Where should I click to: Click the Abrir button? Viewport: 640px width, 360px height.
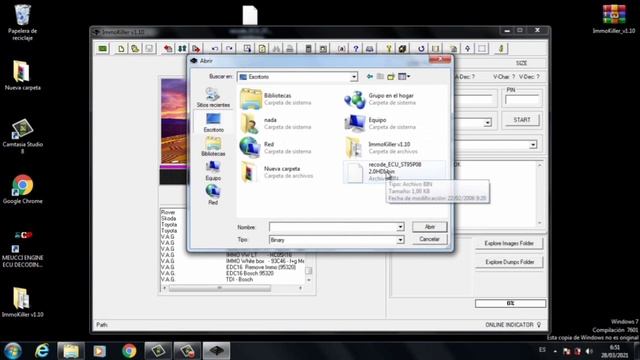[x=430, y=227]
